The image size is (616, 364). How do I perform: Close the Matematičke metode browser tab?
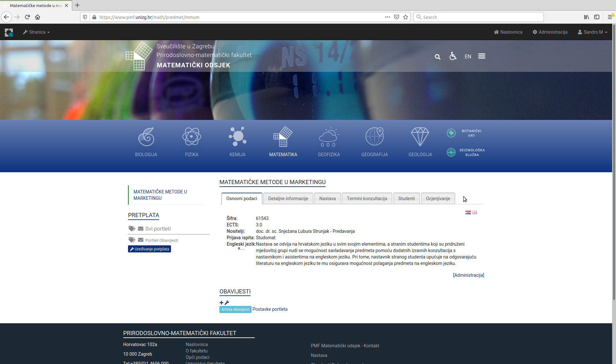(66, 5)
